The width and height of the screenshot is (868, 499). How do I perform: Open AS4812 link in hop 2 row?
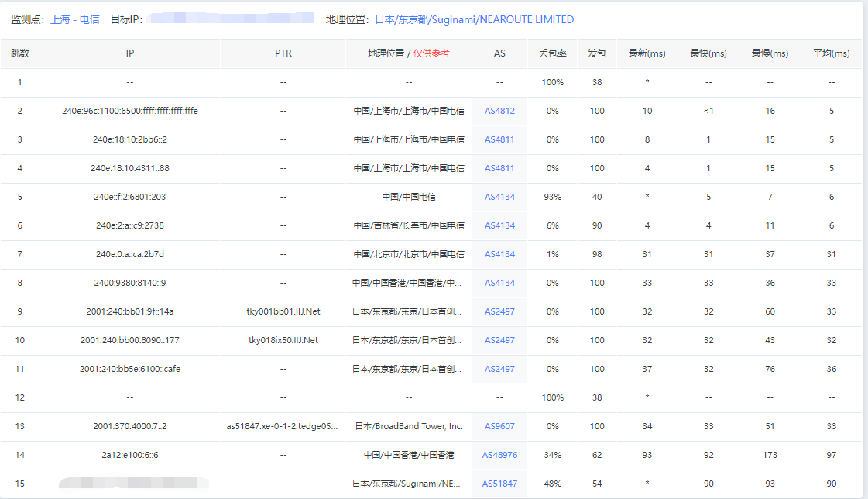tap(499, 111)
